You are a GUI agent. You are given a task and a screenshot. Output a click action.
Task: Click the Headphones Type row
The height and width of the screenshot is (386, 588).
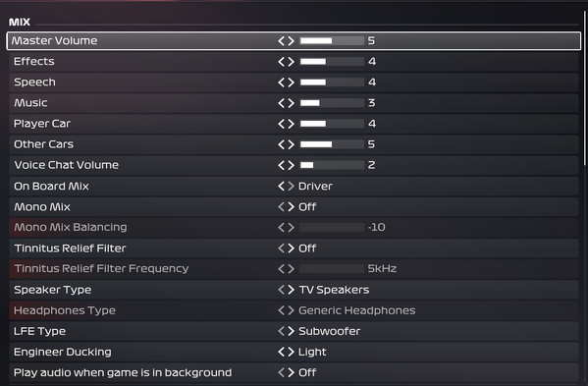click(x=294, y=310)
